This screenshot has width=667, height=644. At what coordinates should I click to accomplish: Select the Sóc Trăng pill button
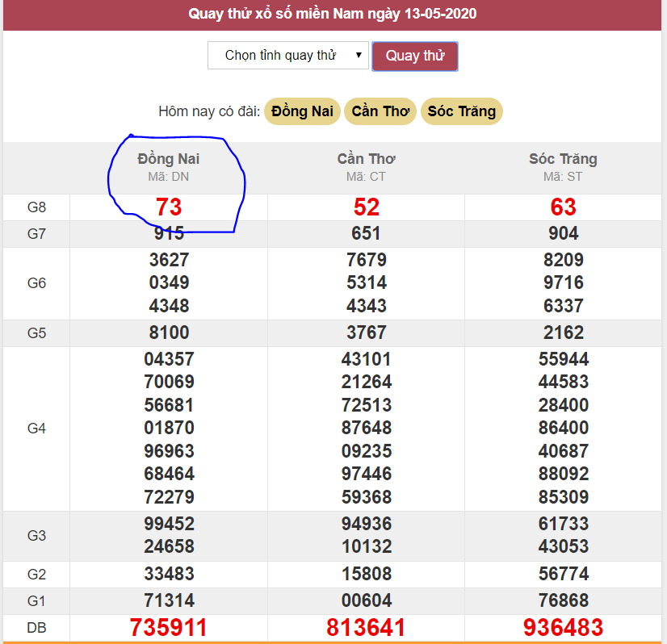point(462,111)
